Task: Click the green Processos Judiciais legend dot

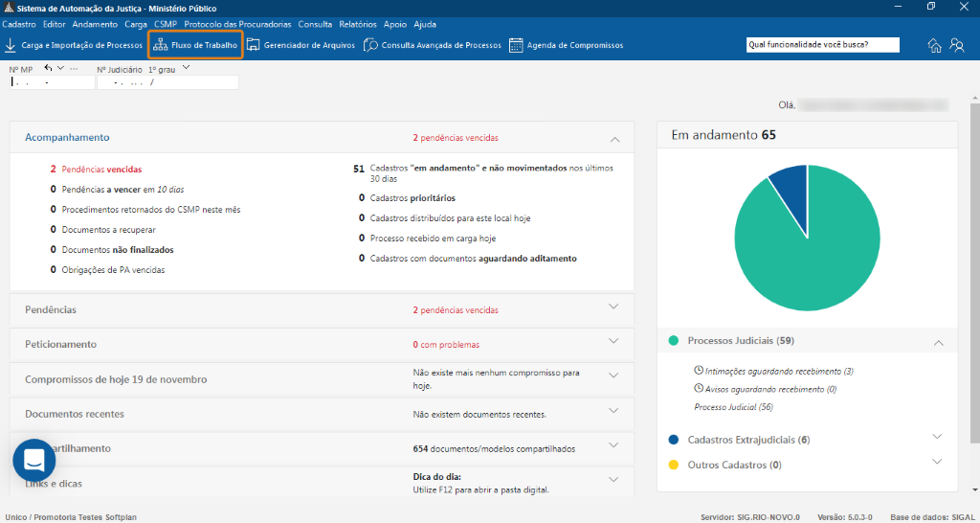Action: click(673, 341)
